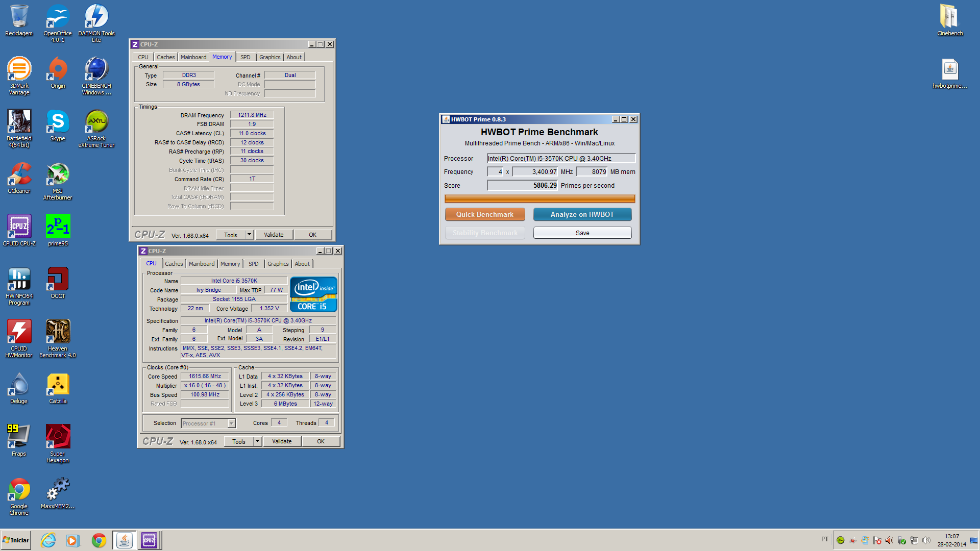Open the Cinebench folder on desktop
The image size is (980, 551).
click(950, 20)
